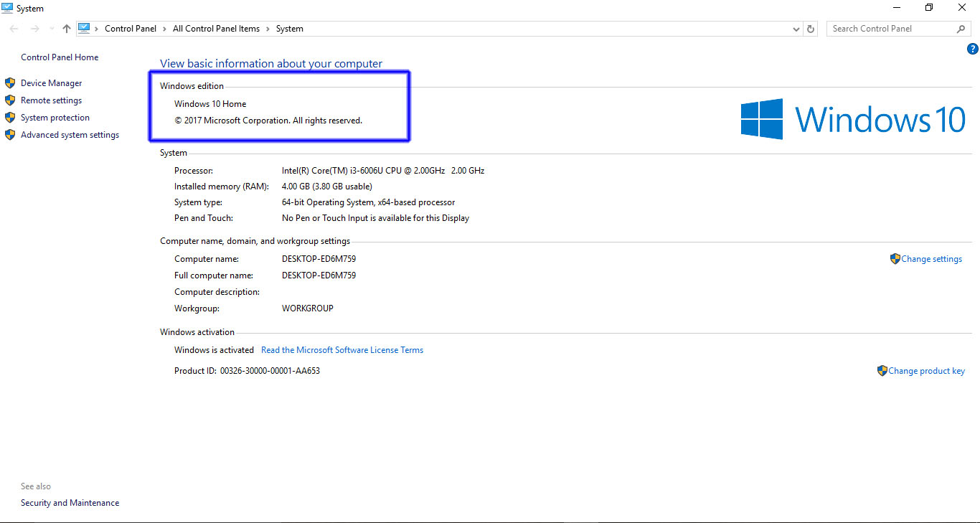
Task: Click the search magnifier icon
Action: tap(961, 29)
